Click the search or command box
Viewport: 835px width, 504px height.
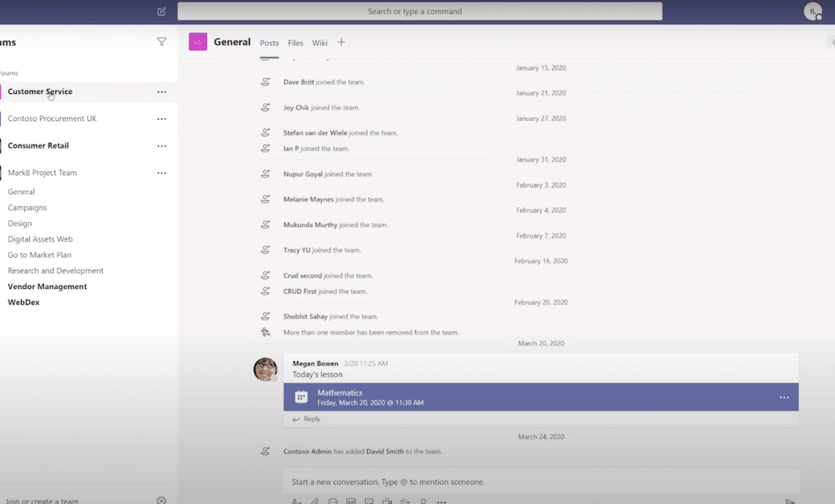coord(419,11)
